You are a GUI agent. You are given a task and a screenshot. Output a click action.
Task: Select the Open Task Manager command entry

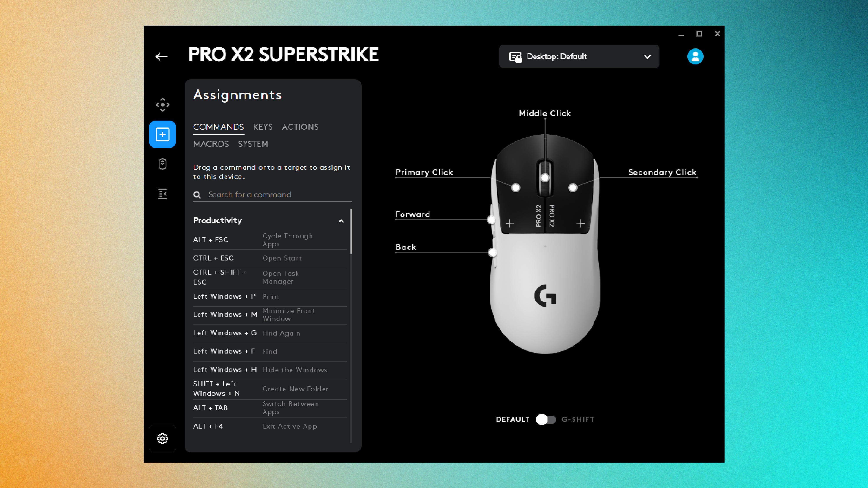pos(270,278)
